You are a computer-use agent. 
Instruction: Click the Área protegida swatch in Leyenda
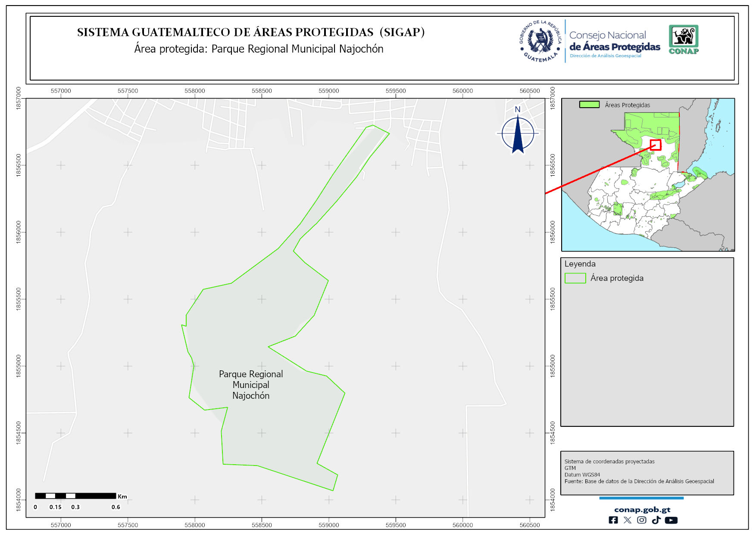[575, 278]
